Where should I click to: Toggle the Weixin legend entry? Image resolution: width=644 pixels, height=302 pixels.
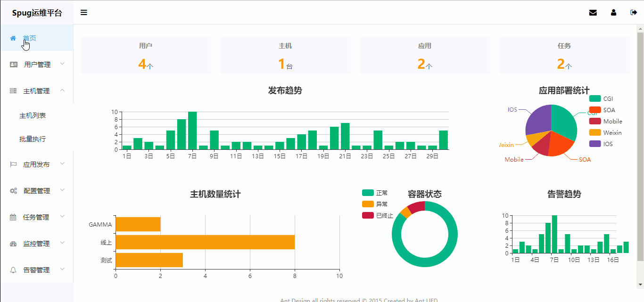click(605, 132)
